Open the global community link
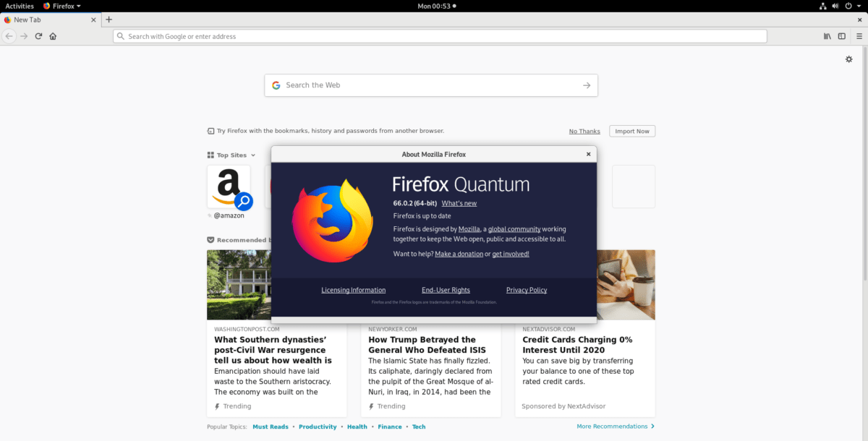The width and height of the screenshot is (868, 441). [x=514, y=228]
